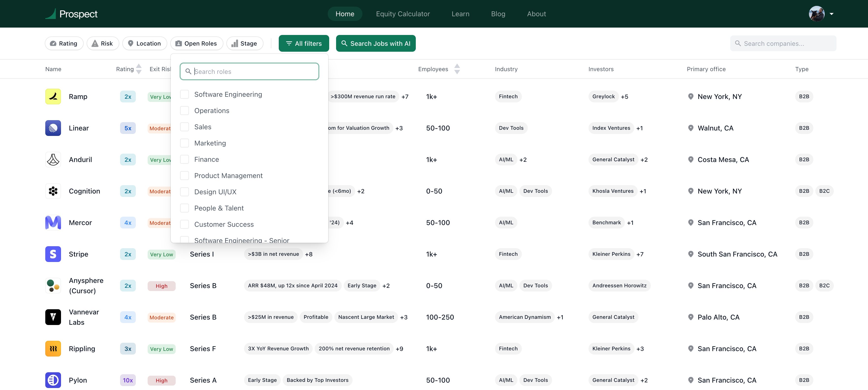Check the Customer Success role checkbox
The image size is (868, 390).
click(x=184, y=225)
